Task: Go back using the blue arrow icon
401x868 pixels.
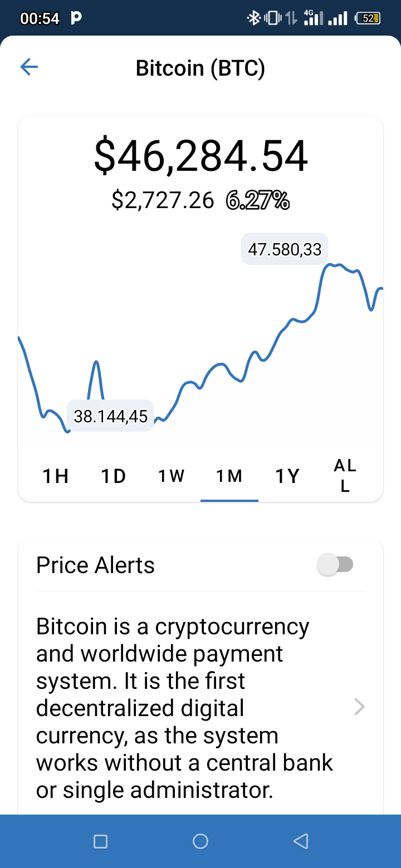Action: (x=29, y=67)
